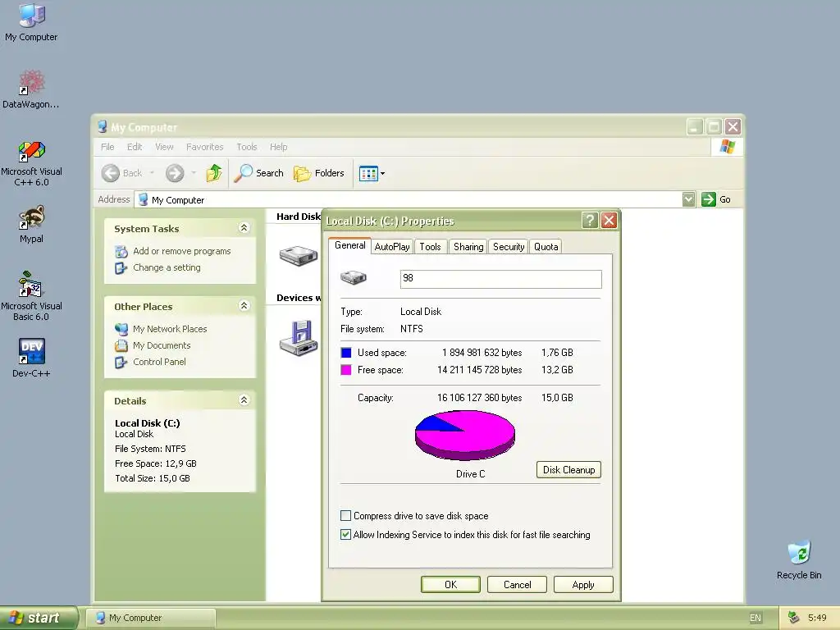Click the Drive C pie chart
Viewport: 840px width, 630px height.
(465, 435)
